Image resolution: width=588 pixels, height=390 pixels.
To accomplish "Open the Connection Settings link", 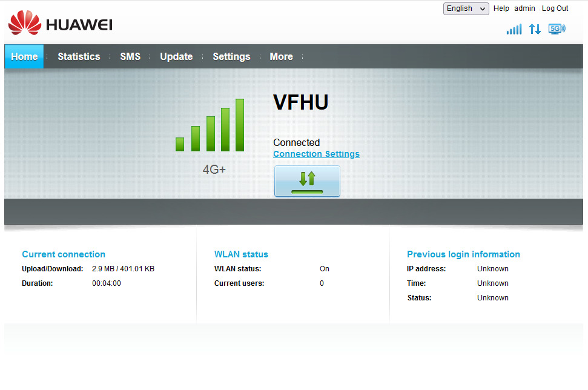I will point(316,154).
